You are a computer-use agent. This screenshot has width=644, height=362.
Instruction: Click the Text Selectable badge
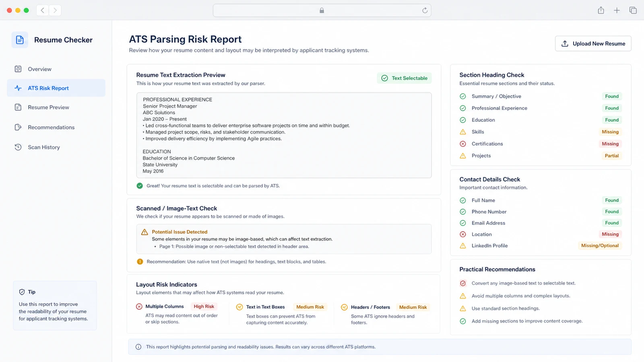404,78
